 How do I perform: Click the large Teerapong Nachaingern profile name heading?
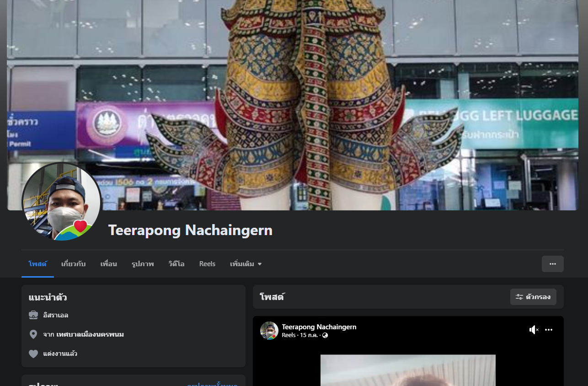tap(190, 230)
